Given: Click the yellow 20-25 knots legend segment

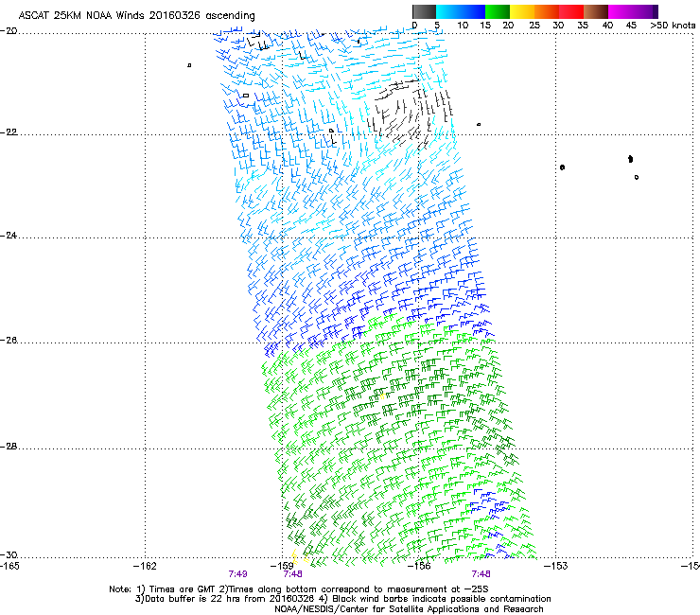Looking at the screenshot, I should (522, 11).
